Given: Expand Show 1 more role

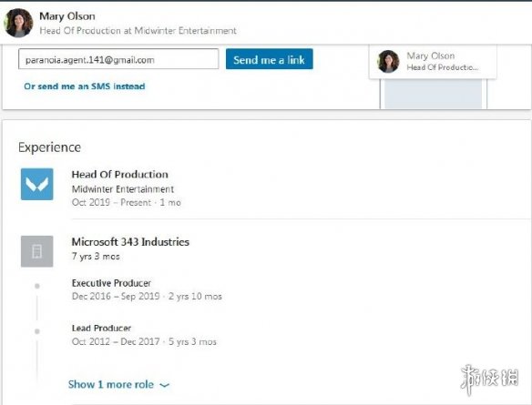Looking at the screenshot, I should pos(118,384).
